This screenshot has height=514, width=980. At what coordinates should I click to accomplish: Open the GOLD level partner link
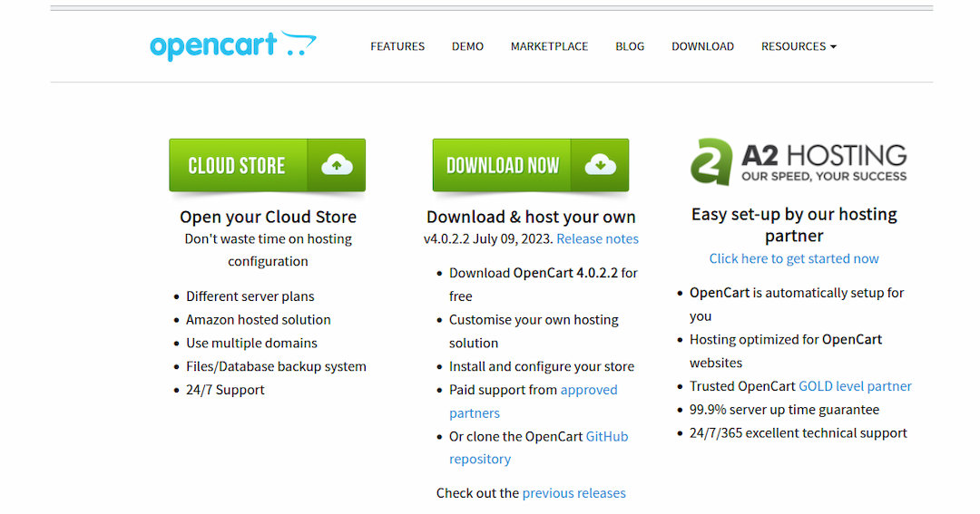tap(855, 386)
